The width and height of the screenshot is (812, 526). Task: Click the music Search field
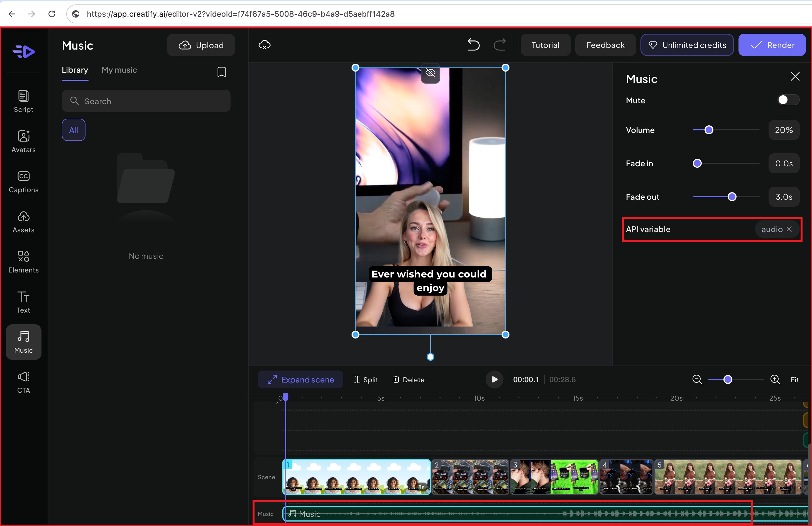(146, 101)
